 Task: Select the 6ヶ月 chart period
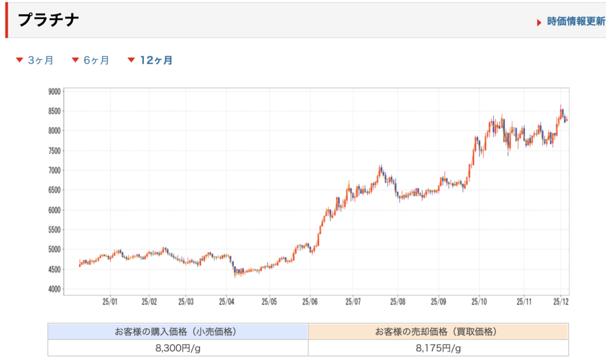tap(96, 60)
